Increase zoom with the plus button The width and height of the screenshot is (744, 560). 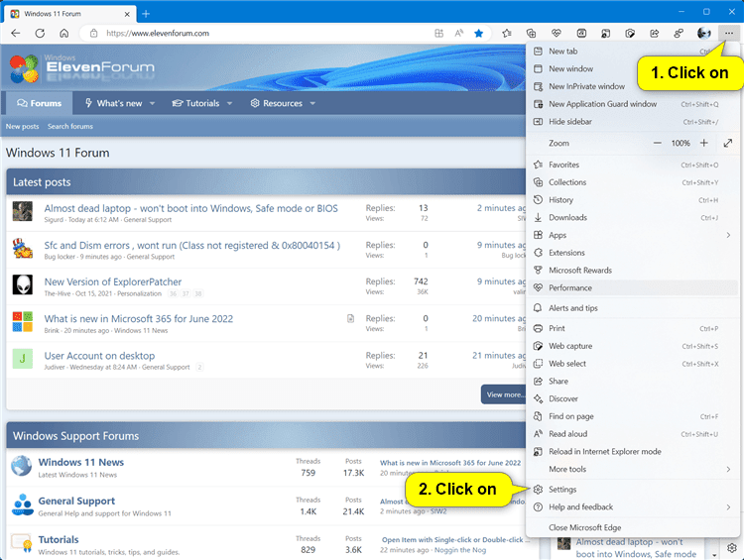pos(704,143)
